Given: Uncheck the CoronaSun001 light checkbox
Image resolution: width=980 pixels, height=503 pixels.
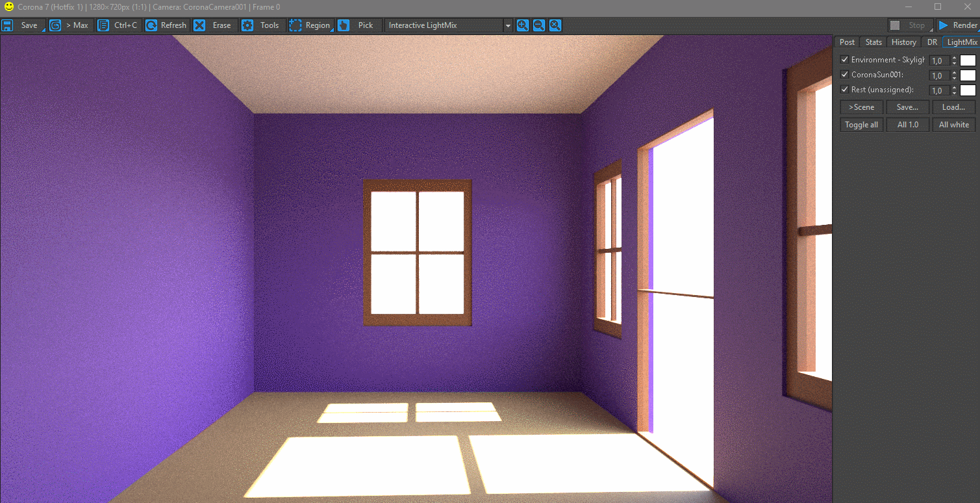Looking at the screenshot, I should pos(845,75).
